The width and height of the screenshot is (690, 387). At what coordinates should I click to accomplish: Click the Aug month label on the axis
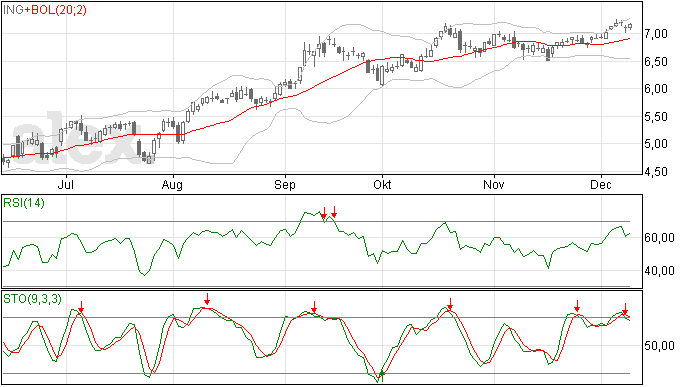pos(172,184)
